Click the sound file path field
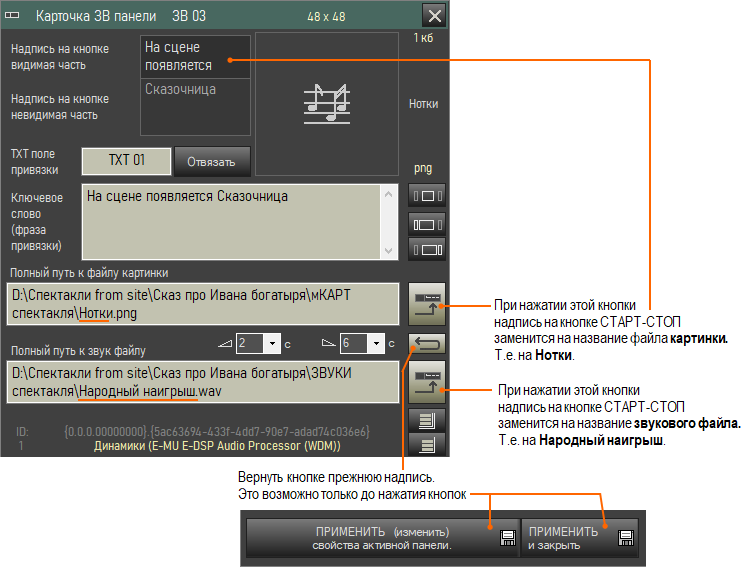 (203, 382)
